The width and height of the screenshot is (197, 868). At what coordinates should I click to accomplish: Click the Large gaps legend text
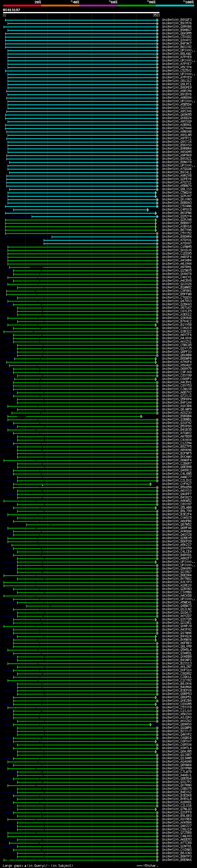38,865
